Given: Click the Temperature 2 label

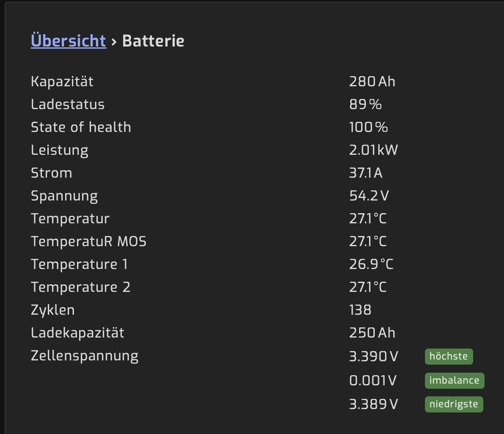Looking at the screenshot, I should pyautogui.click(x=80, y=287).
